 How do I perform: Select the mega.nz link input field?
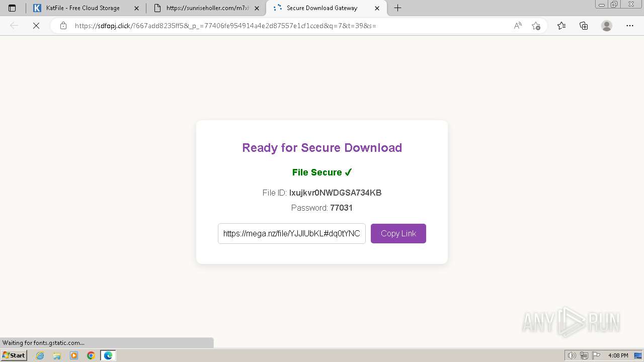pyautogui.click(x=292, y=233)
